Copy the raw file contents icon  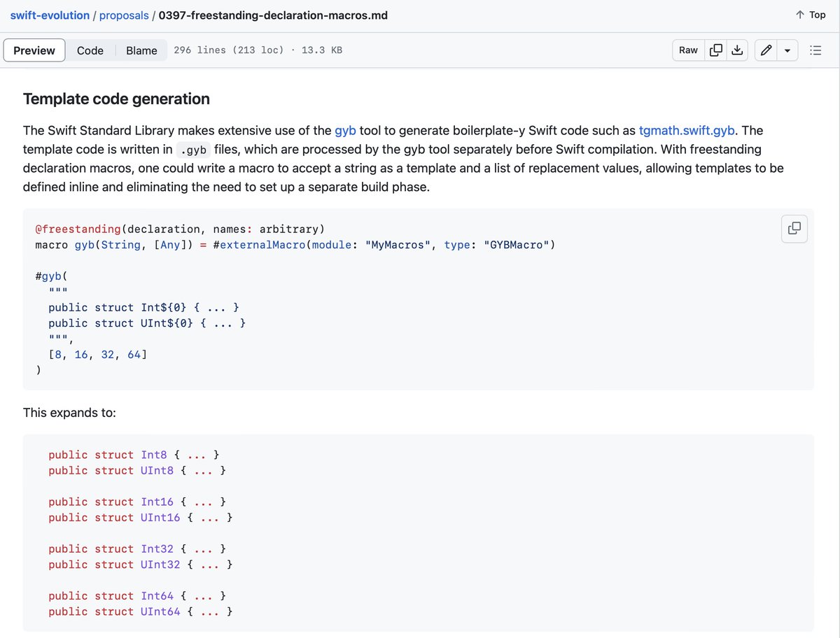[716, 50]
